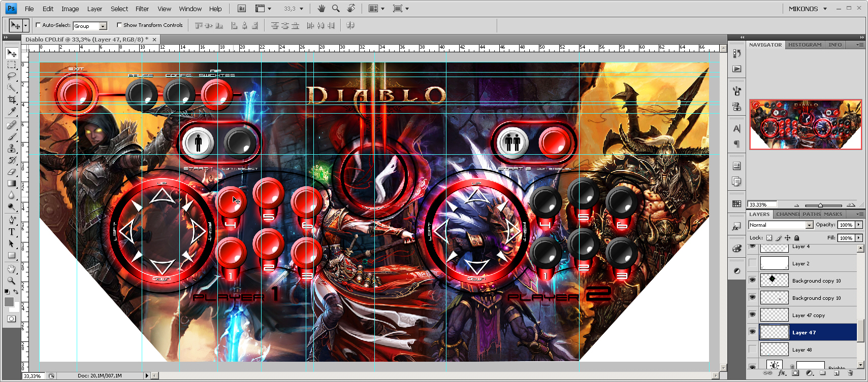Open the Paragraph panel icon in the dock

point(736,144)
